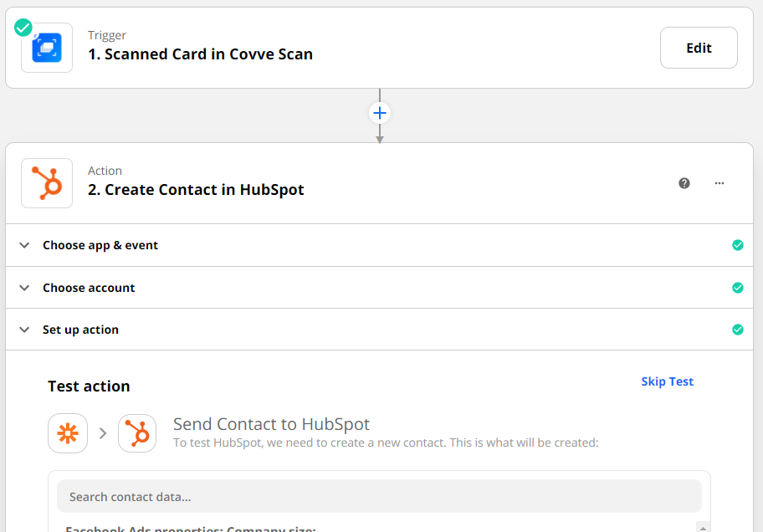Expand the Choose app & event chevron
This screenshot has width=763, height=532.
tap(24, 245)
